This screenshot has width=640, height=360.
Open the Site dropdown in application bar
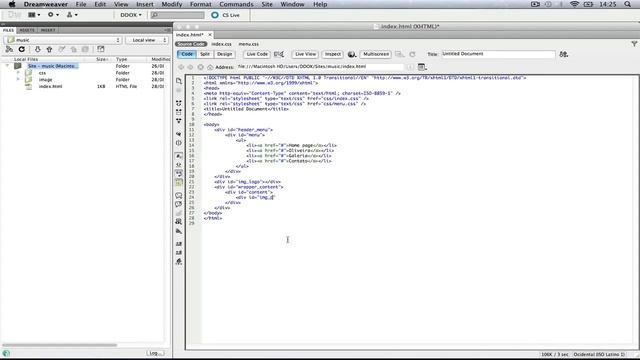click(72, 15)
